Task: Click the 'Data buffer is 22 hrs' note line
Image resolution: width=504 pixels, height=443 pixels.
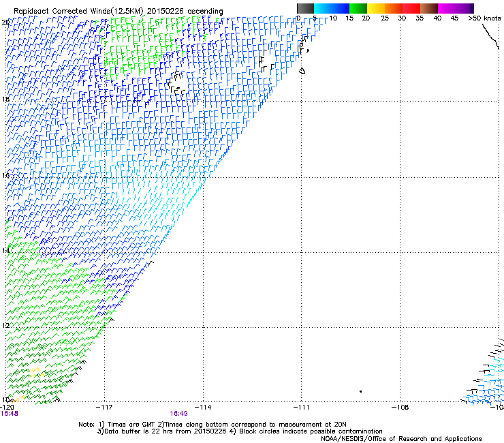Action: pos(240,431)
